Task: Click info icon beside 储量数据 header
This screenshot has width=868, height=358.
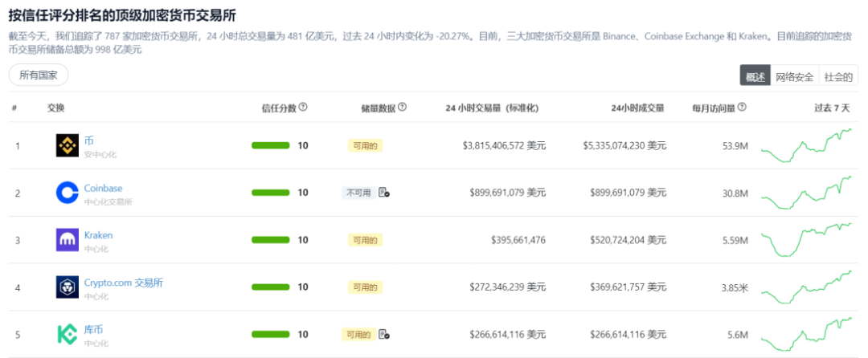Action: pos(402,108)
